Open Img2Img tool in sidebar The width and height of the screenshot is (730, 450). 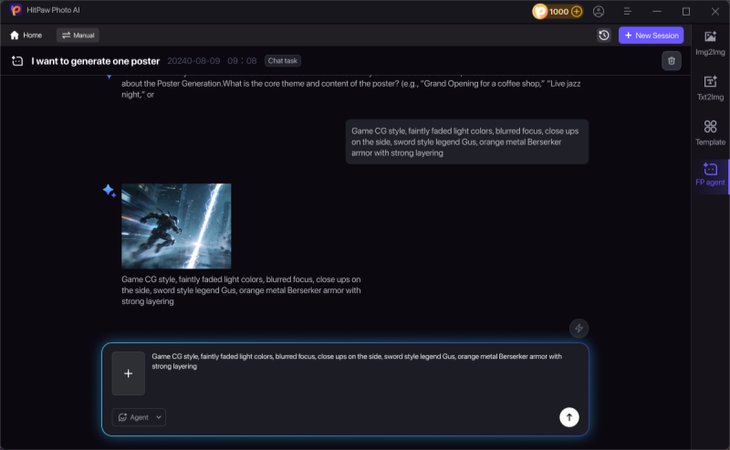(x=710, y=43)
